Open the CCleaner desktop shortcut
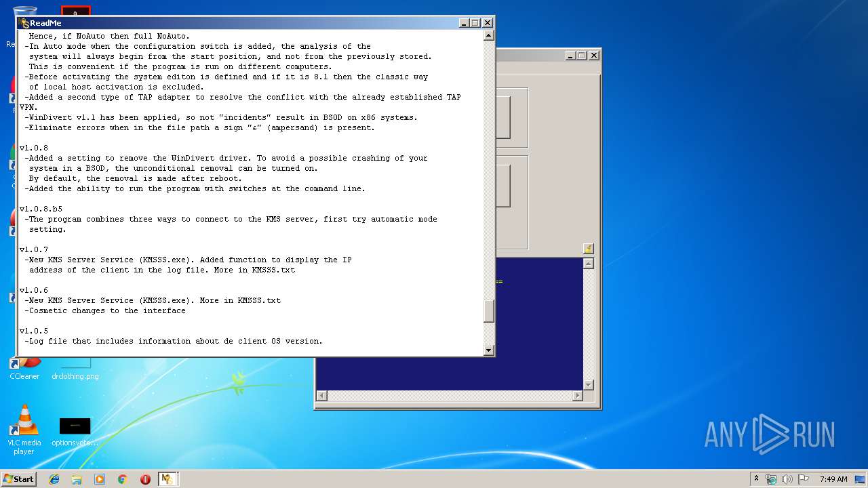 coord(24,370)
